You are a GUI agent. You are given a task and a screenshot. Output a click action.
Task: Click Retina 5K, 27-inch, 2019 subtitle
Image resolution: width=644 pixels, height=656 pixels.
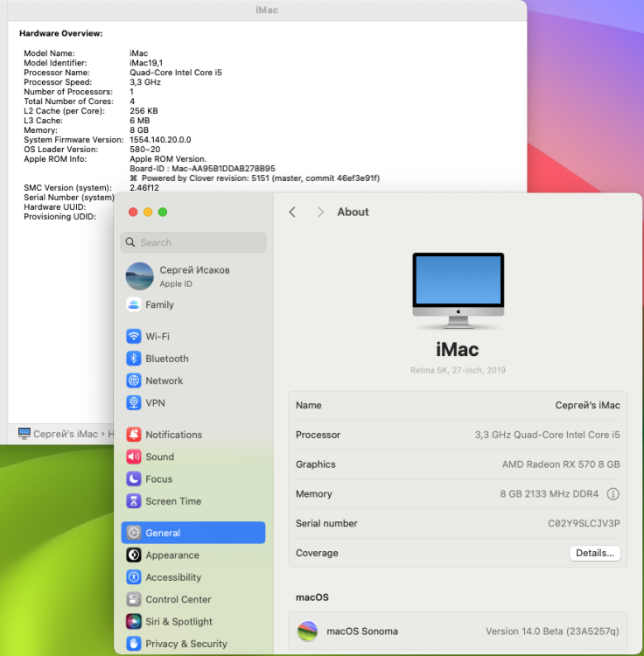point(458,370)
